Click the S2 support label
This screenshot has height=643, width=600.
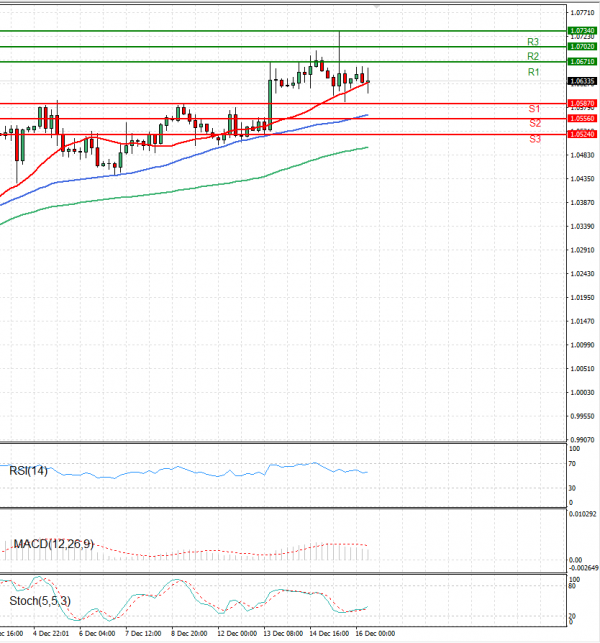[x=535, y=123]
